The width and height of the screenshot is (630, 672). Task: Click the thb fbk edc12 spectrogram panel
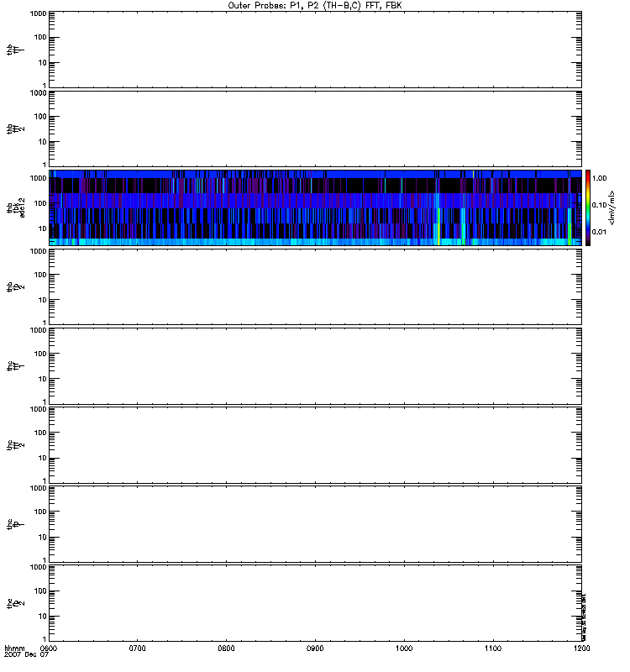click(316, 207)
